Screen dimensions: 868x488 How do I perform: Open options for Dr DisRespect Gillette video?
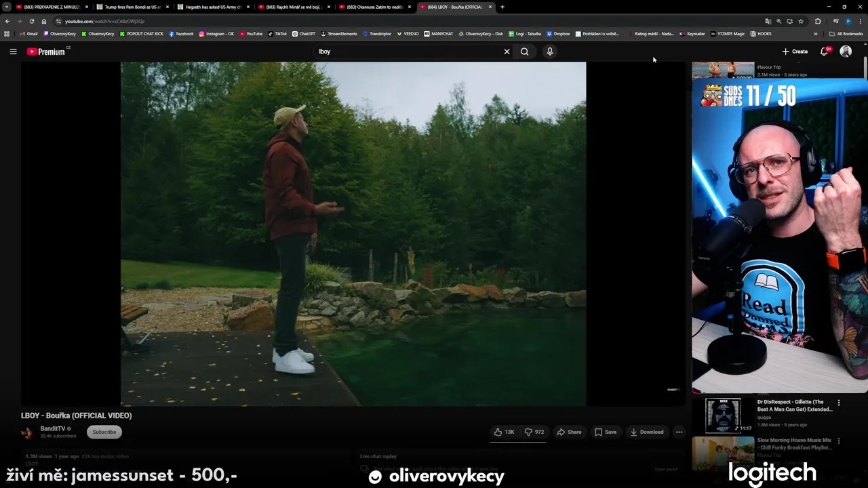click(x=839, y=403)
